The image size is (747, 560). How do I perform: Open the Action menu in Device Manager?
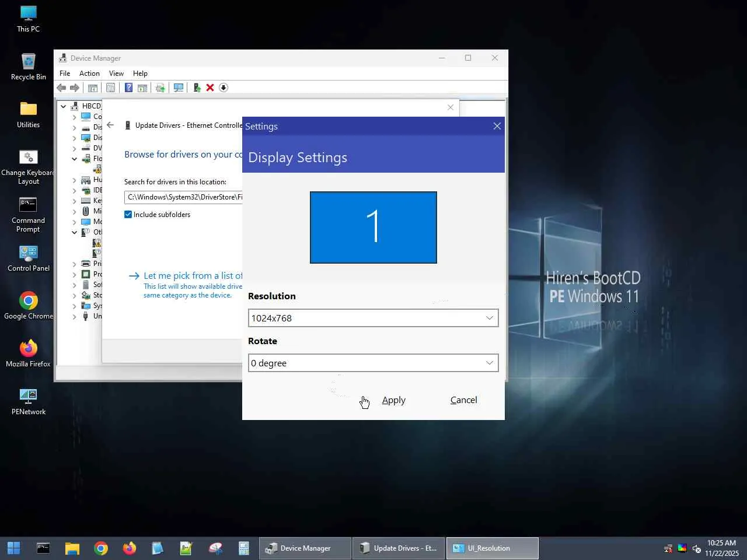pos(89,73)
